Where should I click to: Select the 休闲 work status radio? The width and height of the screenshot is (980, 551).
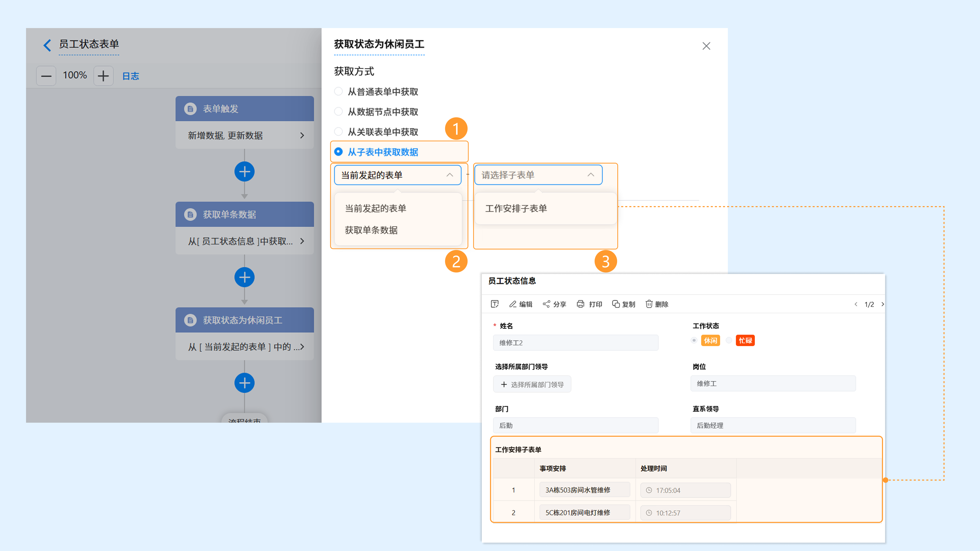tap(694, 340)
